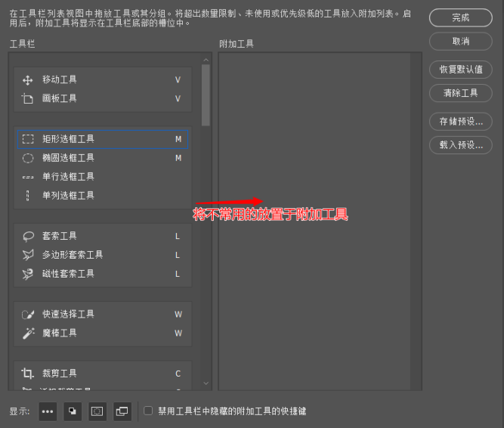Select 魔棒工具 row text
The image size is (504, 428).
coord(60,333)
